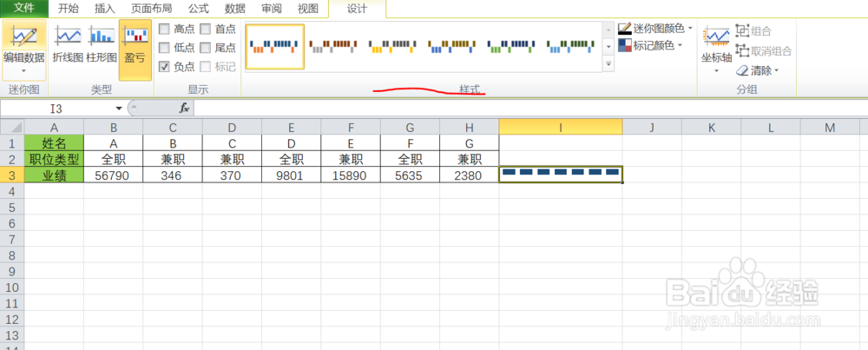Click the 编辑数据 (Edit Data) icon
The image size is (868, 350).
[23, 36]
